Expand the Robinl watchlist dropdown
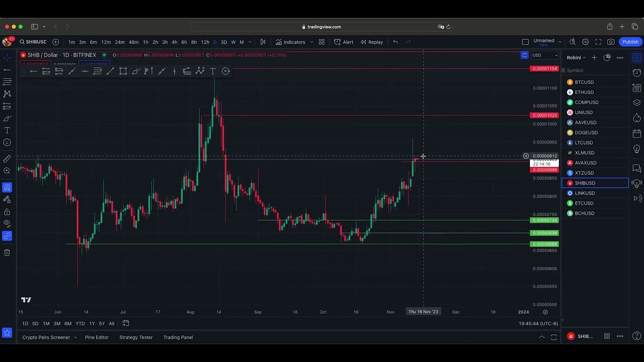The width and height of the screenshot is (644, 362). 577,58
